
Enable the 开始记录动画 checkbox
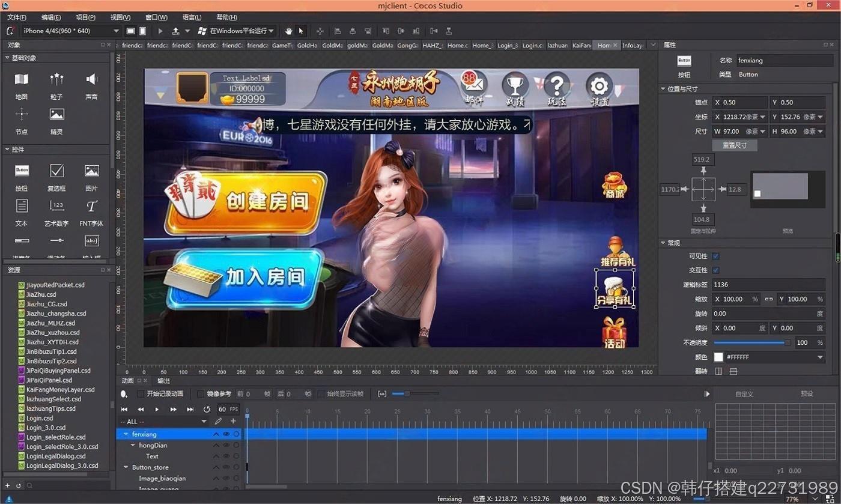click(x=141, y=394)
